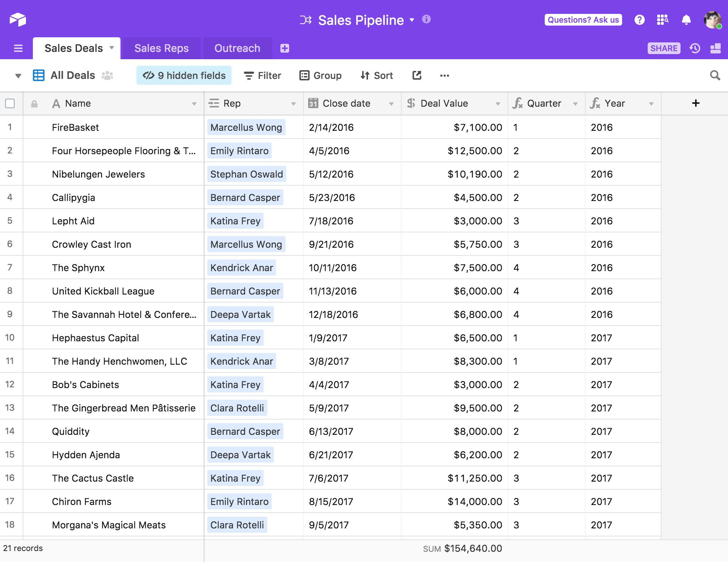The width and height of the screenshot is (728, 562).
Task: Click the formula icon in Quarter header
Action: tap(518, 103)
